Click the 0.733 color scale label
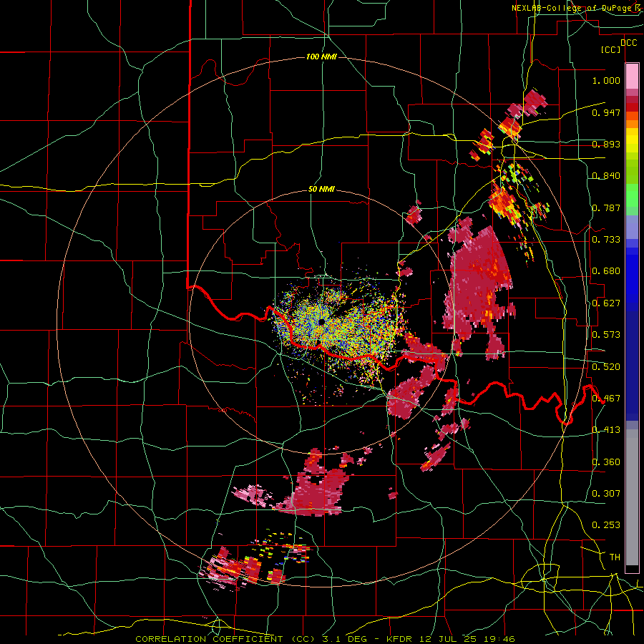Image resolution: width=644 pixels, height=644 pixels. (606, 240)
